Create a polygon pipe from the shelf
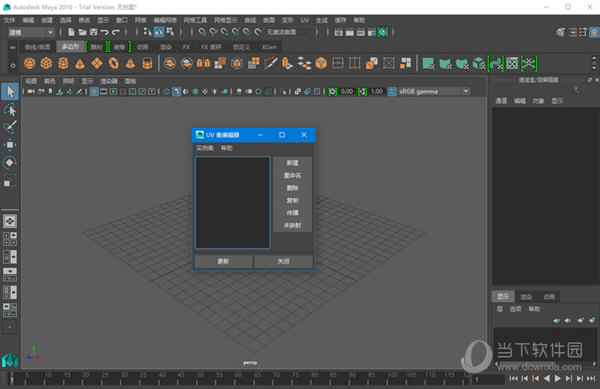The width and height of the screenshot is (600, 389). pyautogui.click(x=147, y=63)
